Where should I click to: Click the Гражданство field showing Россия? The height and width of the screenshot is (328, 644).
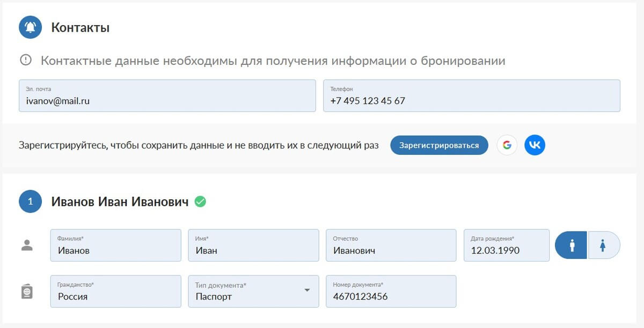[116, 292]
